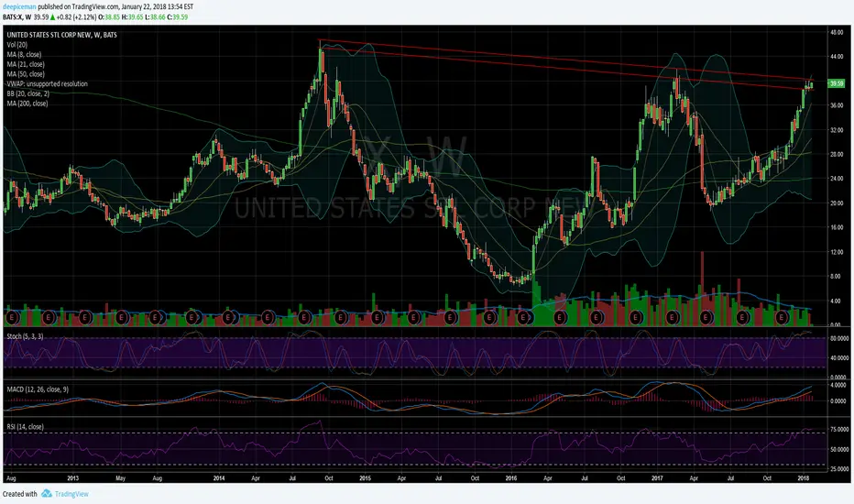Click the RSI (14, close) pane label
Viewport: 854px width, 504px height.
tap(25, 427)
